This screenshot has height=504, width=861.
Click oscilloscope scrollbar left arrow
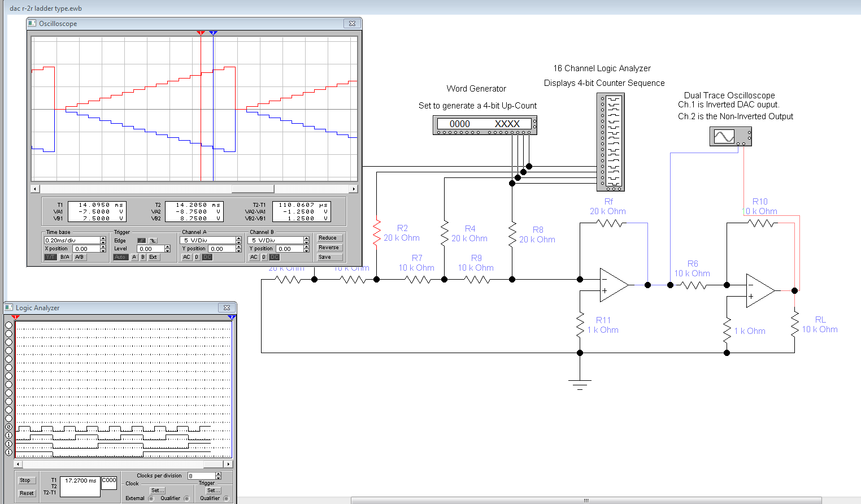35,189
